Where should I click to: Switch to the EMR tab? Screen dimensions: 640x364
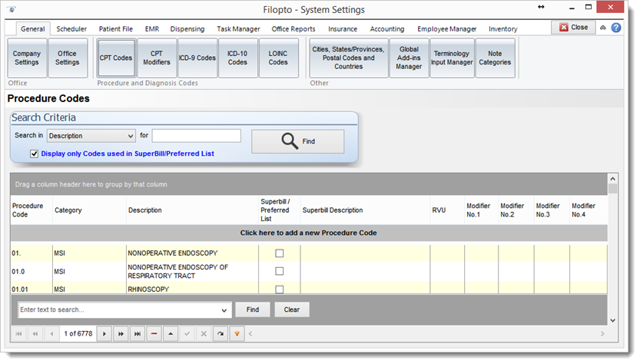point(152,29)
